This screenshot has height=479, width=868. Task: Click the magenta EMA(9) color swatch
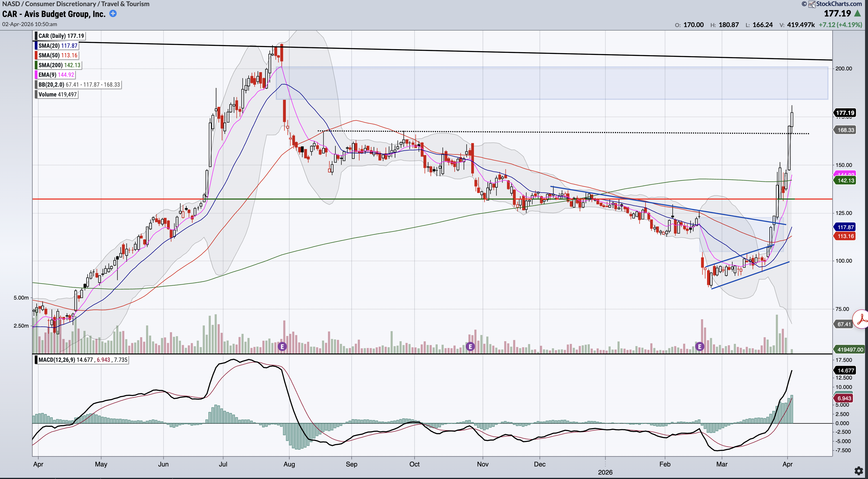(x=36, y=75)
